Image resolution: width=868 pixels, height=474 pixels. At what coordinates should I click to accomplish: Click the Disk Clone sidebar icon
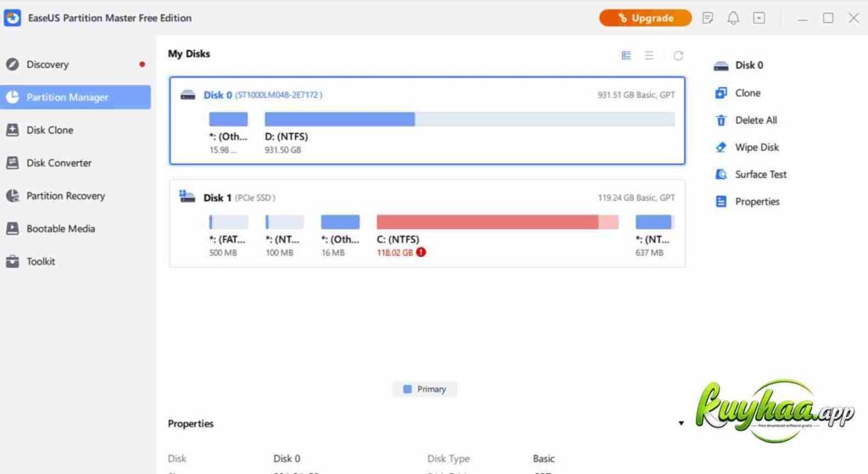[12, 130]
